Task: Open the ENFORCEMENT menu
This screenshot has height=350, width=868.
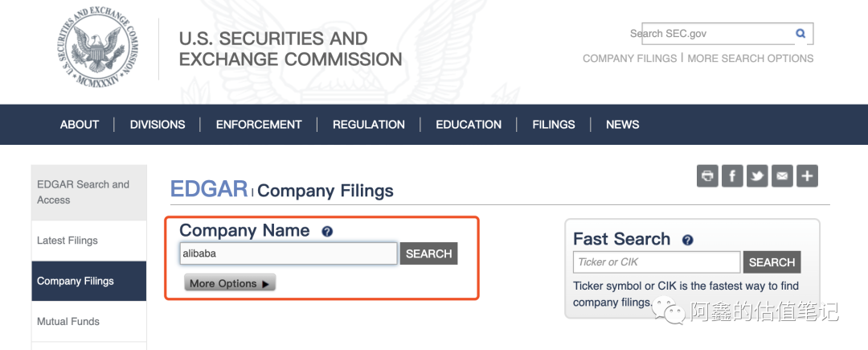Action: 259,125
